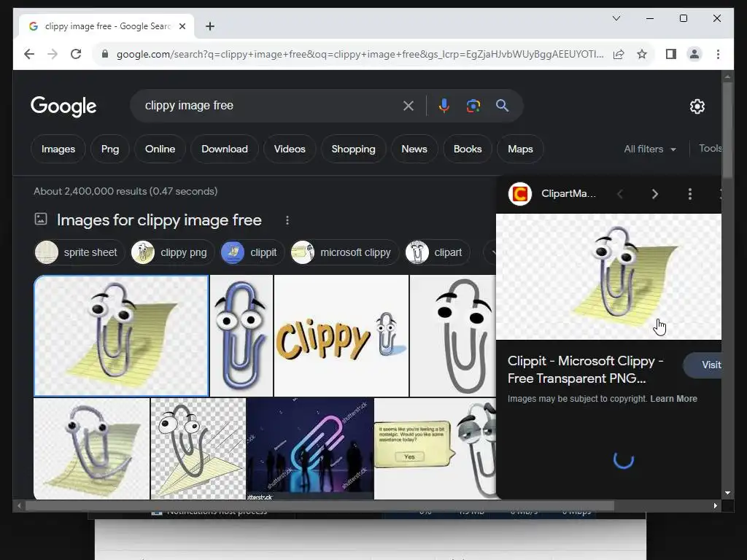Screen dimensions: 747x560
Task: Switch to the Shopping filter
Action: coord(354,149)
